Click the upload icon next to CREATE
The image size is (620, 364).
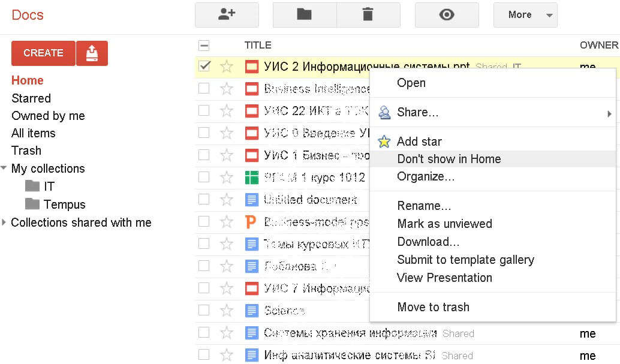[92, 53]
